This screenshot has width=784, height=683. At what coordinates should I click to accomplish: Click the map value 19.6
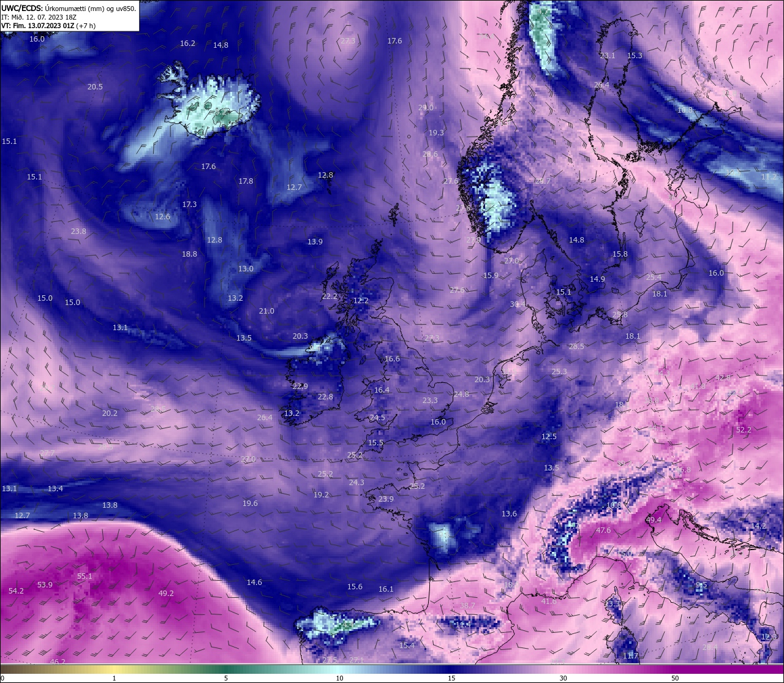250,504
